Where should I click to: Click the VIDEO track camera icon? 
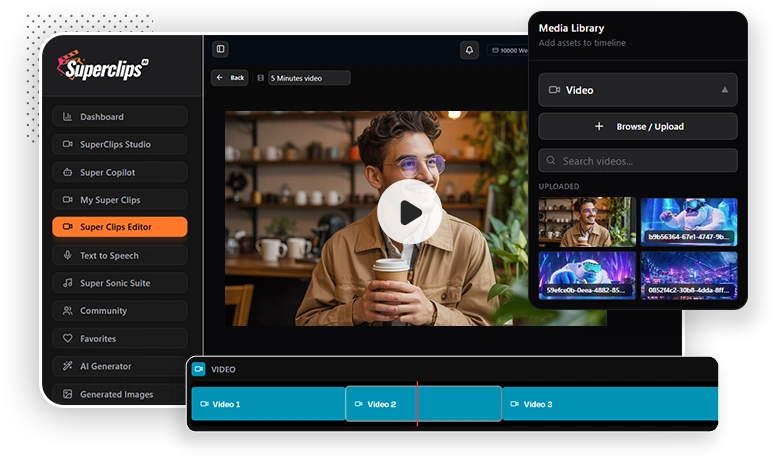199,369
